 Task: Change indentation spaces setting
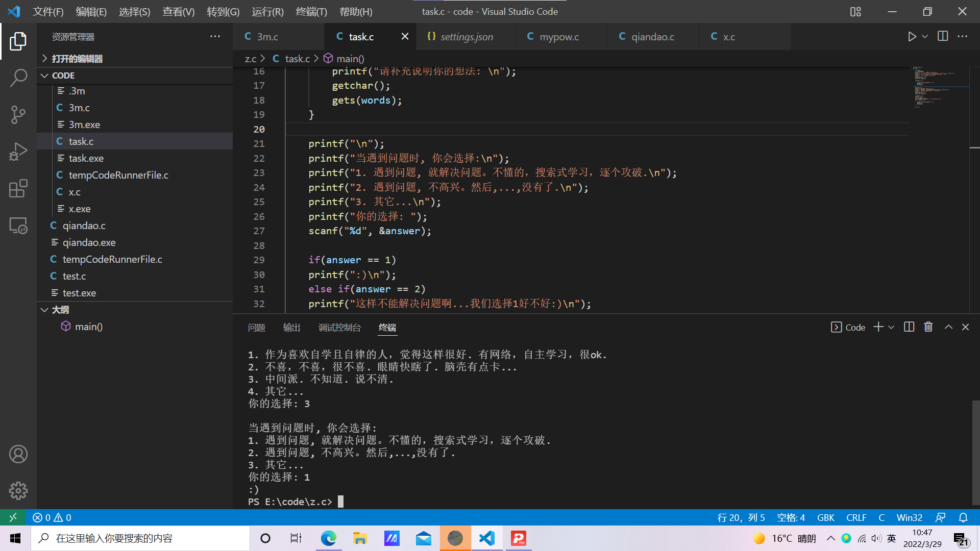(791, 517)
